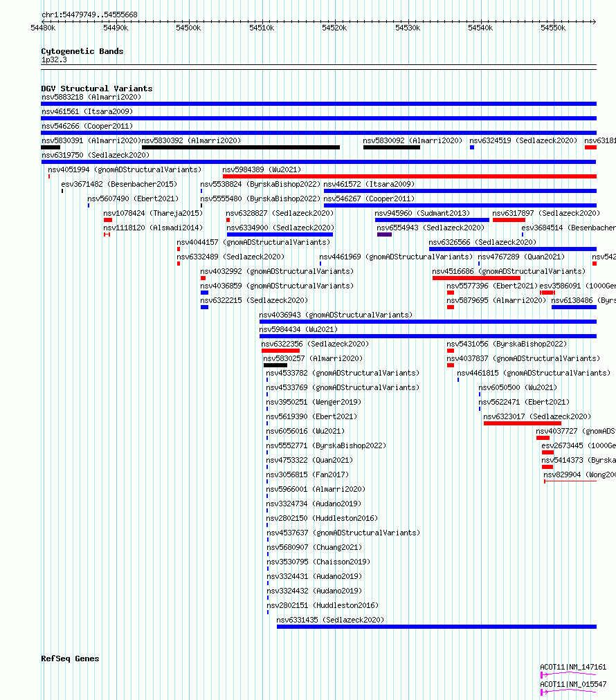The height and width of the screenshot is (700, 616).
Task: Select nsv4051994 (gnomADStructuralVariants) label
Action: 125,169
